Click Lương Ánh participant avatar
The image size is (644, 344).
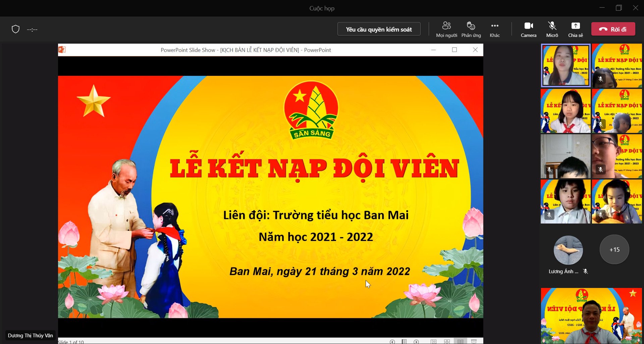coord(568,250)
